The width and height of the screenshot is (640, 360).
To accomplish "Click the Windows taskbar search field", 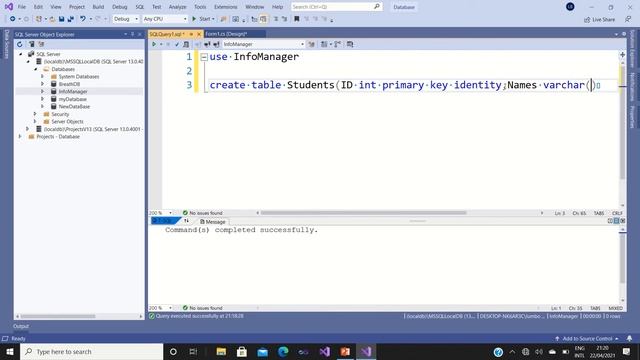I will (92, 351).
